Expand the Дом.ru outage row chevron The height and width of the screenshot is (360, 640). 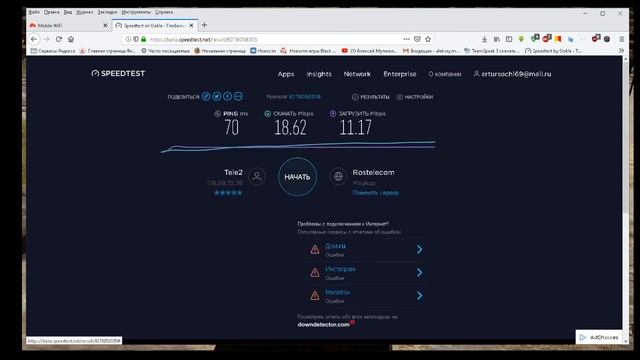[x=419, y=249]
